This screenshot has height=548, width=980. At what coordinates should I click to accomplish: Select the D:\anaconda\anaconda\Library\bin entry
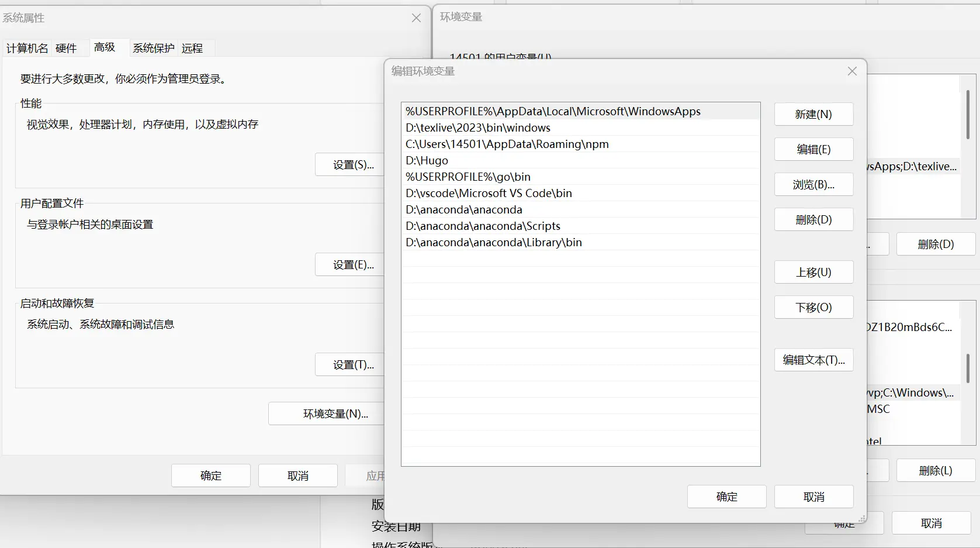coord(580,242)
